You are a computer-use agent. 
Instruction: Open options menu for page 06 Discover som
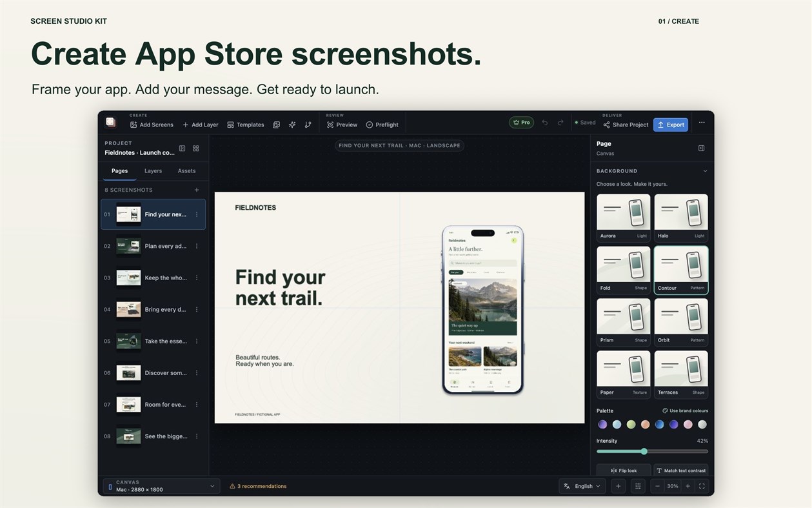tap(197, 372)
